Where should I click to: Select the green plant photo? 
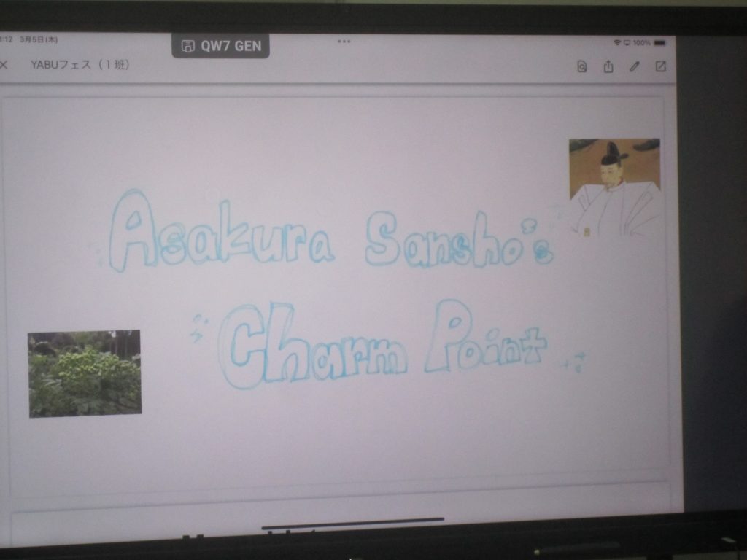85,373
